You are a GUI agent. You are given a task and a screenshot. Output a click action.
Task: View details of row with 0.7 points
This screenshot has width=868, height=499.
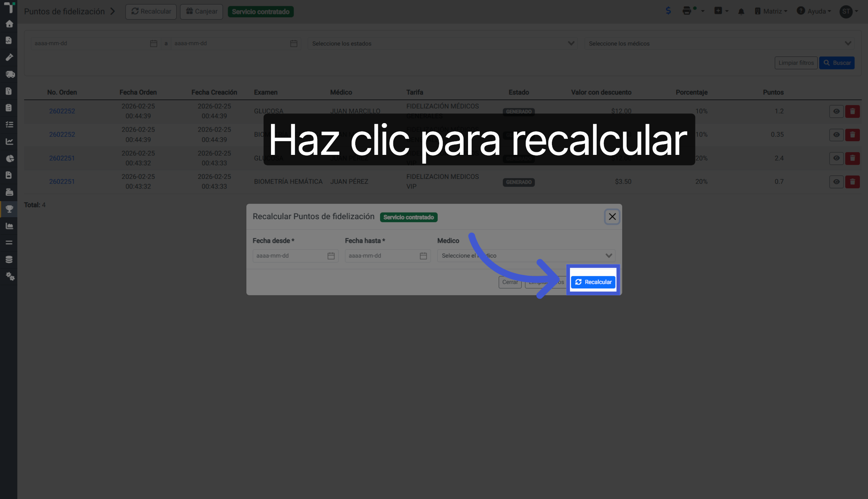pos(836,182)
